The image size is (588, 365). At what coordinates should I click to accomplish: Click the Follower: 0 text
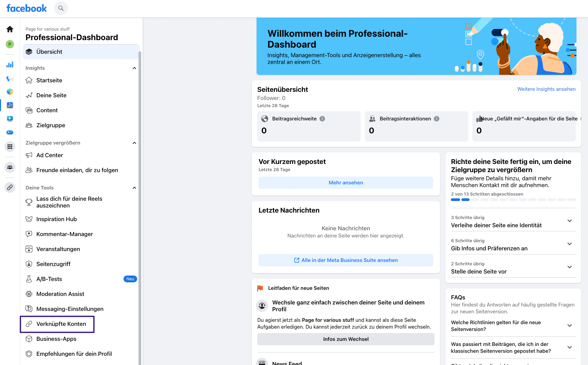tap(271, 98)
